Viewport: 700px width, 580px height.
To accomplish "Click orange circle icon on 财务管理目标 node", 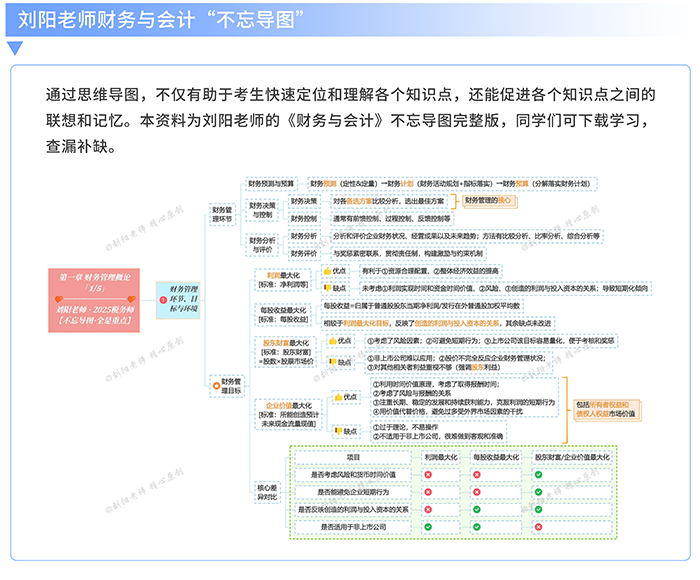I will [216, 386].
